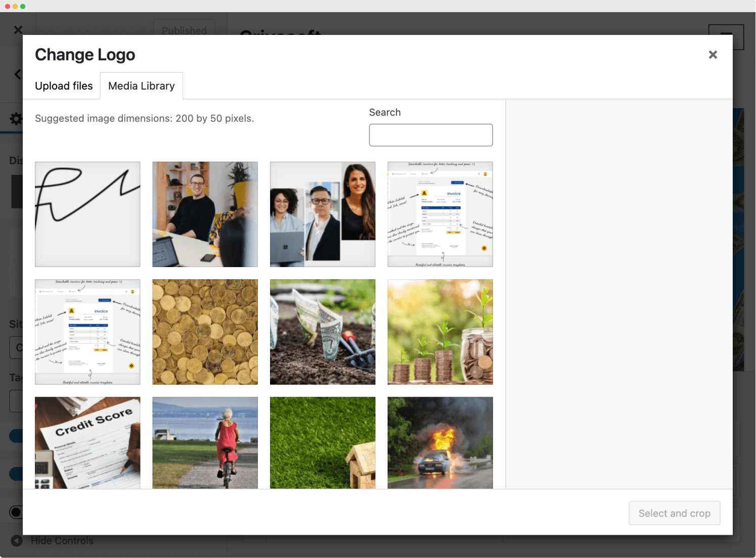Image resolution: width=756 pixels, height=558 pixels.
Task: Click the macOS yellow minimize dot
Action: pos(15,6)
